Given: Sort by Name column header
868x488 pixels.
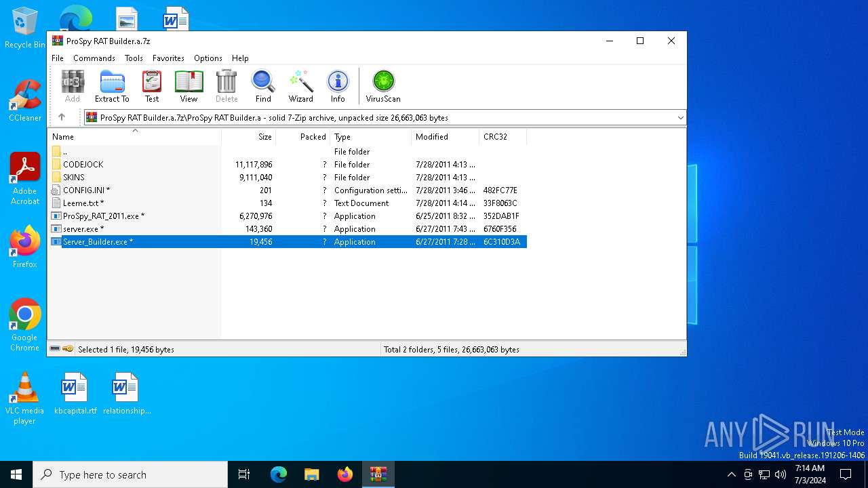Looking at the screenshot, I should [134, 137].
